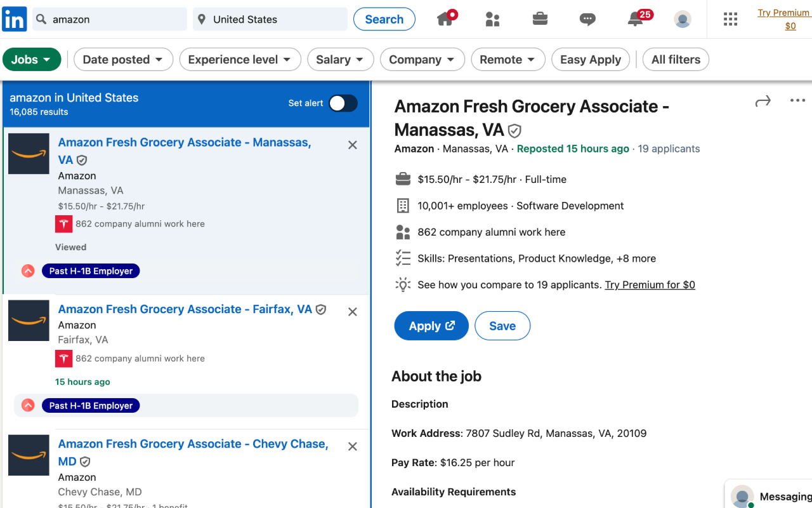The width and height of the screenshot is (812, 508).
Task: Dismiss the Fairfax, VA job card
Action: click(353, 312)
